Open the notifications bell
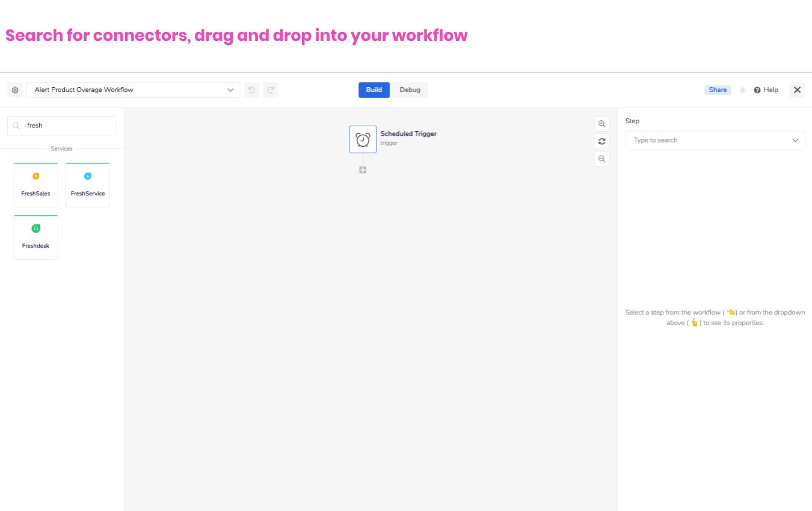812x511 pixels. pos(742,90)
